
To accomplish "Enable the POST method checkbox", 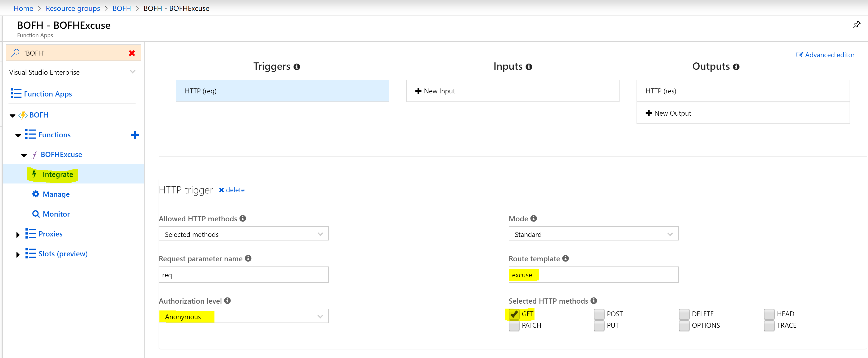I will click(599, 314).
